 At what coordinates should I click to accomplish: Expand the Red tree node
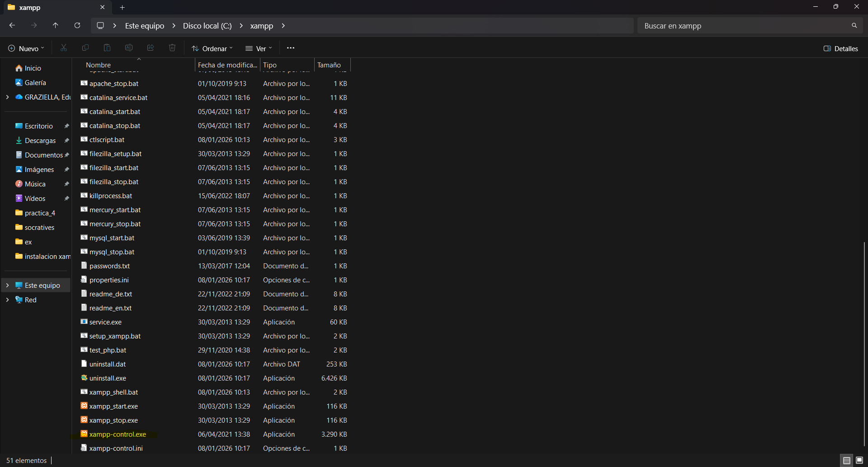pyautogui.click(x=7, y=300)
